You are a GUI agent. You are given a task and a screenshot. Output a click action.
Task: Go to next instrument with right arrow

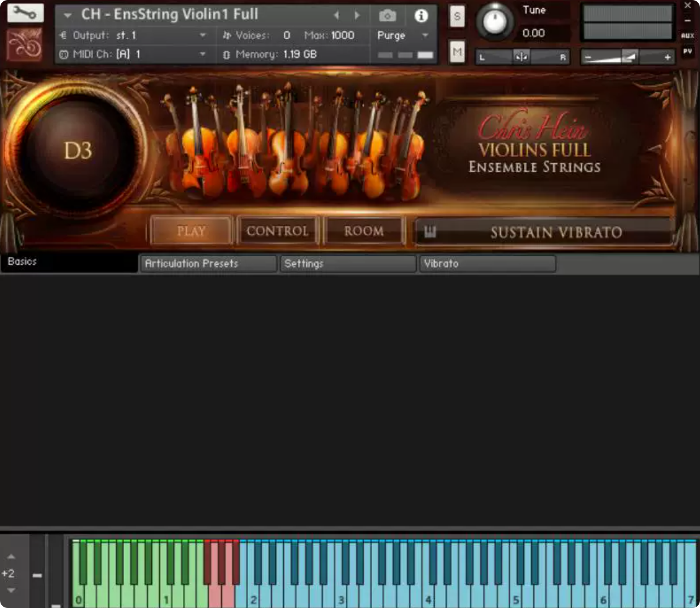point(357,16)
